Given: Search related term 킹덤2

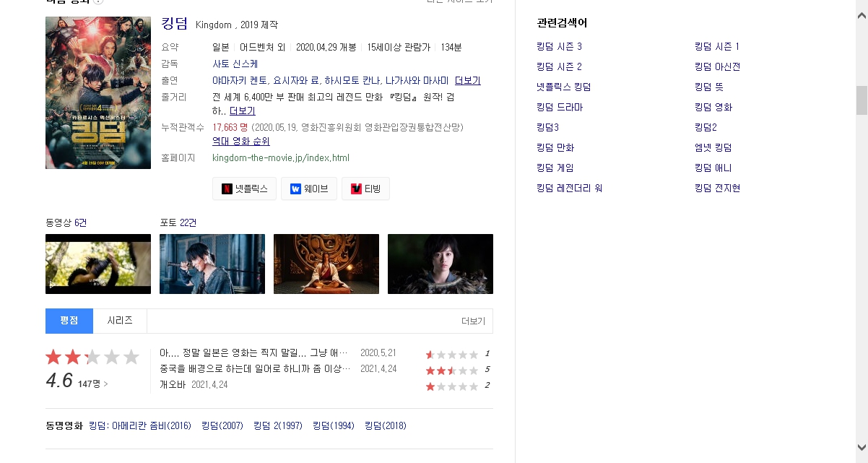Looking at the screenshot, I should click(x=706, y=128).
